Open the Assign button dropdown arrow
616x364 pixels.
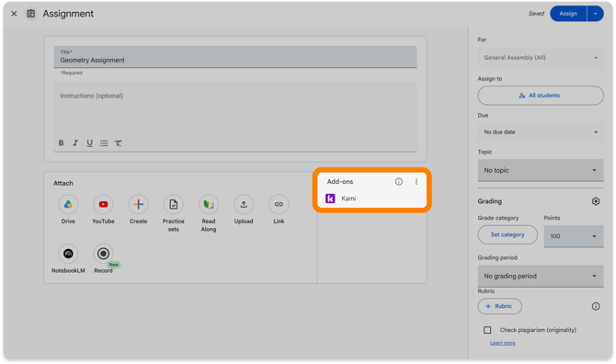pos(595,14)
